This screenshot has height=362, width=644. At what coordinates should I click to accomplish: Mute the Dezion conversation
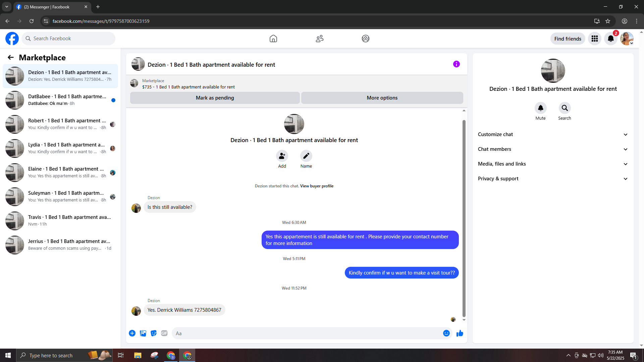pyautogui.click(x=541, y=108)
